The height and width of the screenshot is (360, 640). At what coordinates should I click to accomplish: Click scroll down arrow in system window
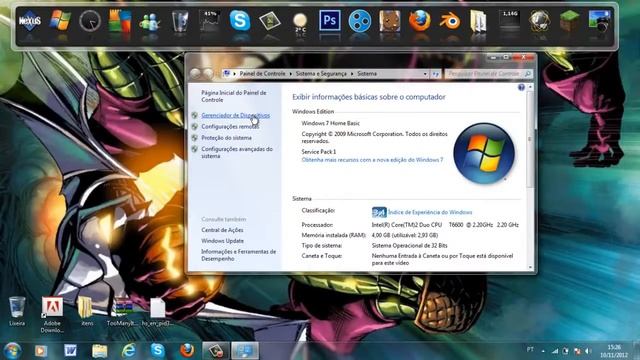tap(530, 268)
